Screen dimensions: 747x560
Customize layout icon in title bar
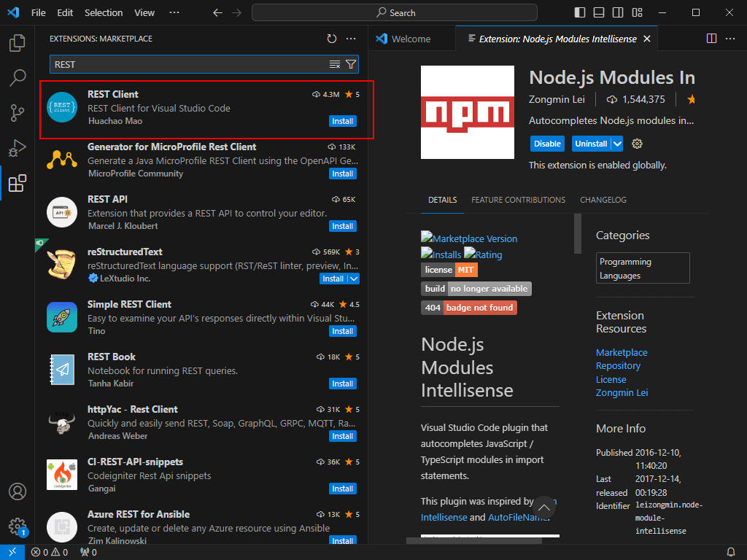coord(637,12)
